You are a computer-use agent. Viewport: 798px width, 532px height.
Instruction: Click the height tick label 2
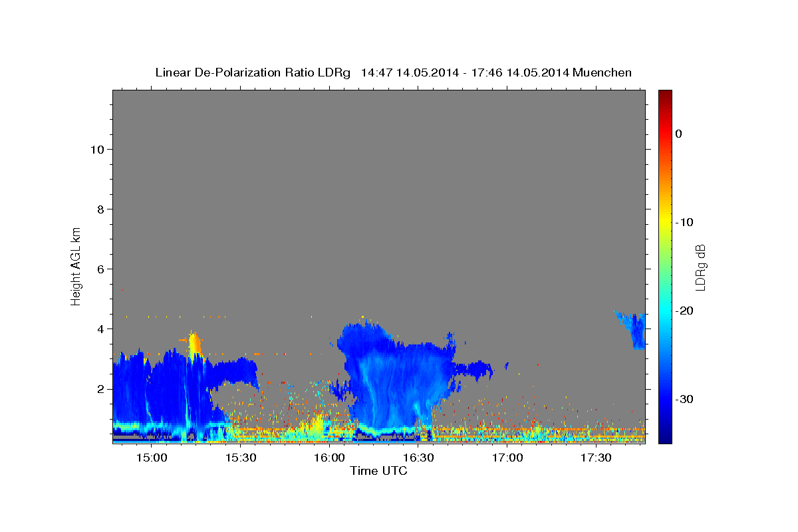point(99,389)
